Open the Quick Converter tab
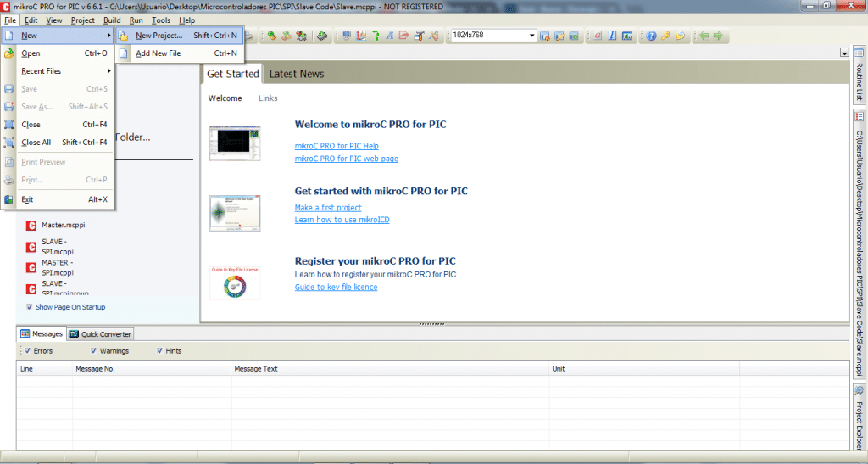The width and height of the screenshot is (868, 464). (101, 334)
